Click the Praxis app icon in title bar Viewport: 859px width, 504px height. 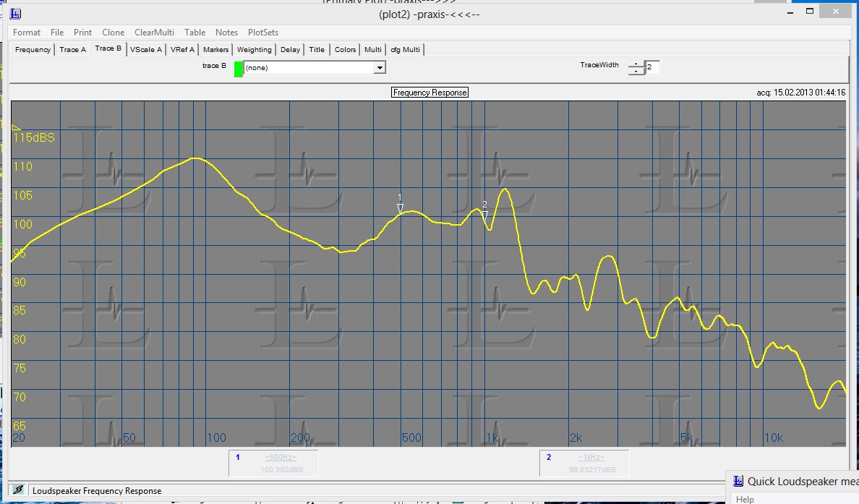[15, 14]
